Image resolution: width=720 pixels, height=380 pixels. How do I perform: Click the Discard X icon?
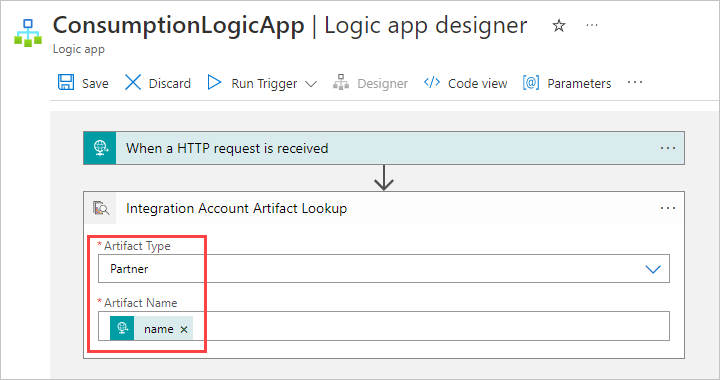(x=133, y=83)
